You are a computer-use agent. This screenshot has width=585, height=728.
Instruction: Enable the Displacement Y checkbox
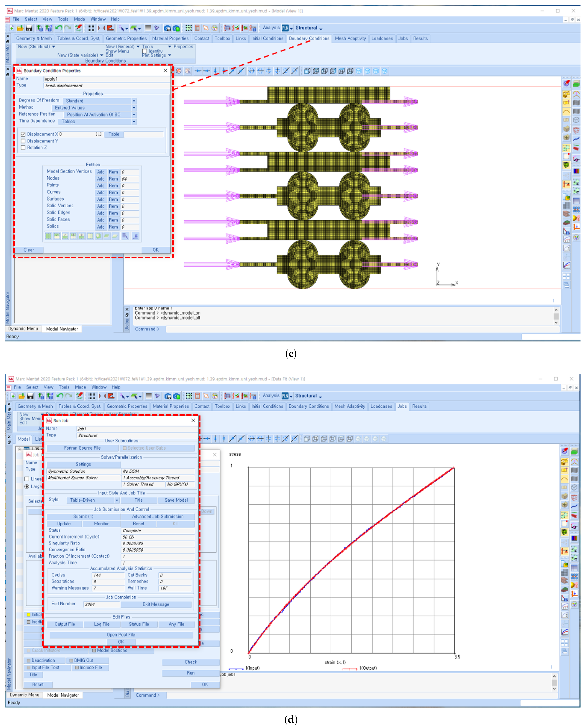23,141
